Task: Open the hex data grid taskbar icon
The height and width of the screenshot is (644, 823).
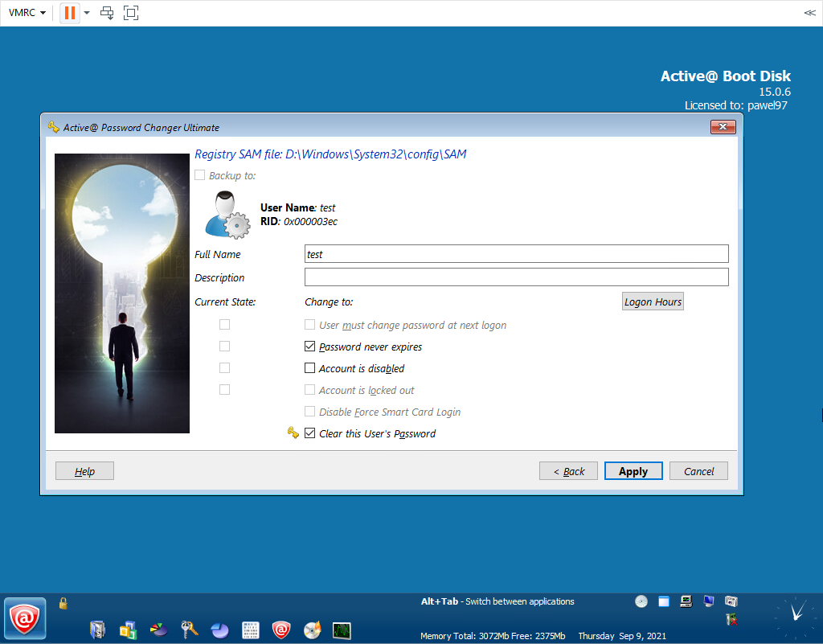Action: click(251, 630)
